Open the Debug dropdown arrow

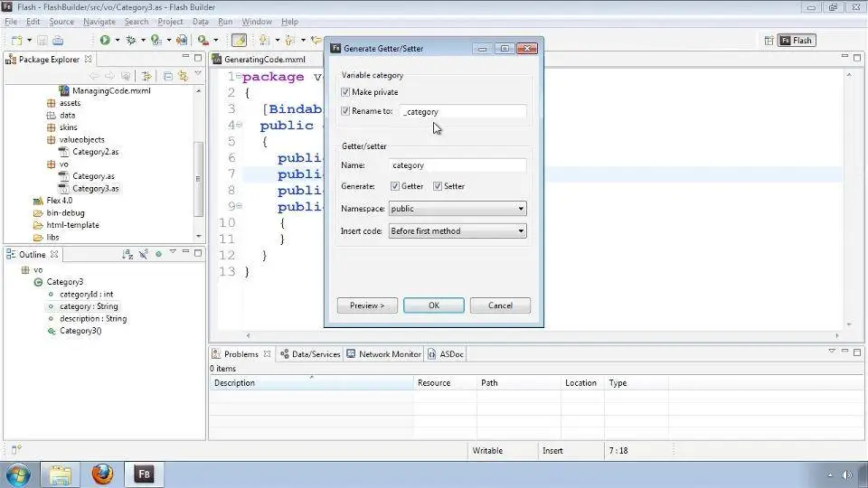click(x=143, y=40)
